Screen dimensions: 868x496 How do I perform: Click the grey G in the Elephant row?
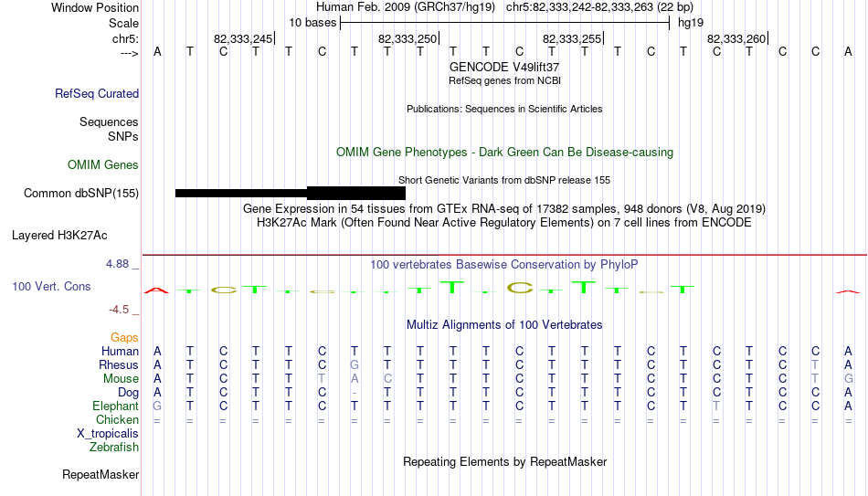(x=157, y=406)
